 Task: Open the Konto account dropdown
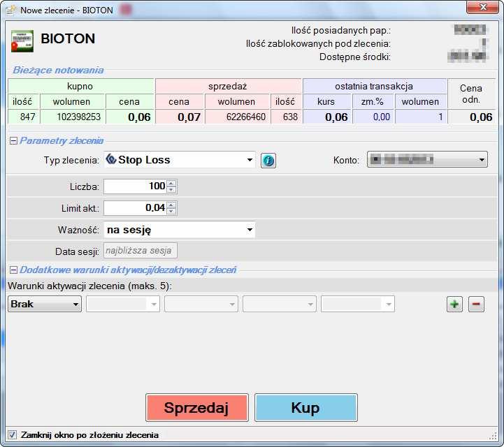[x=427, y=160]
